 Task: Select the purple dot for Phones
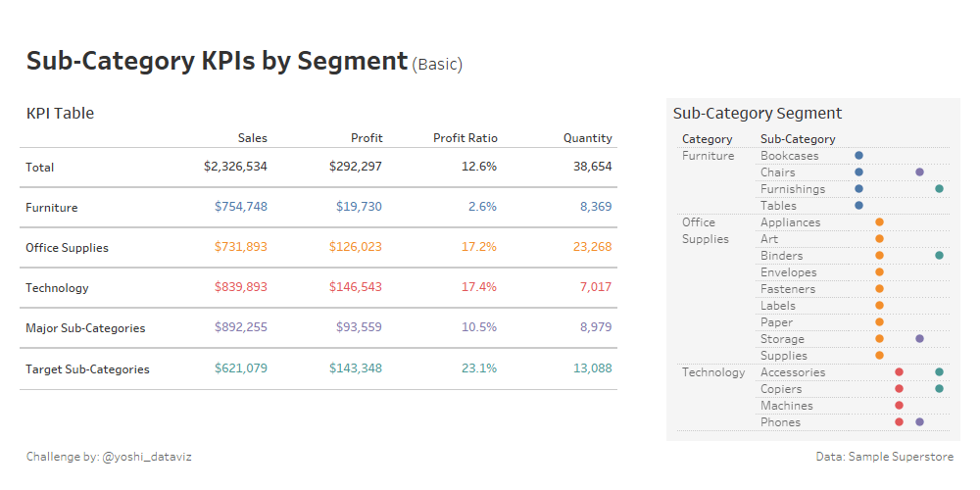(x=919, y=422)
